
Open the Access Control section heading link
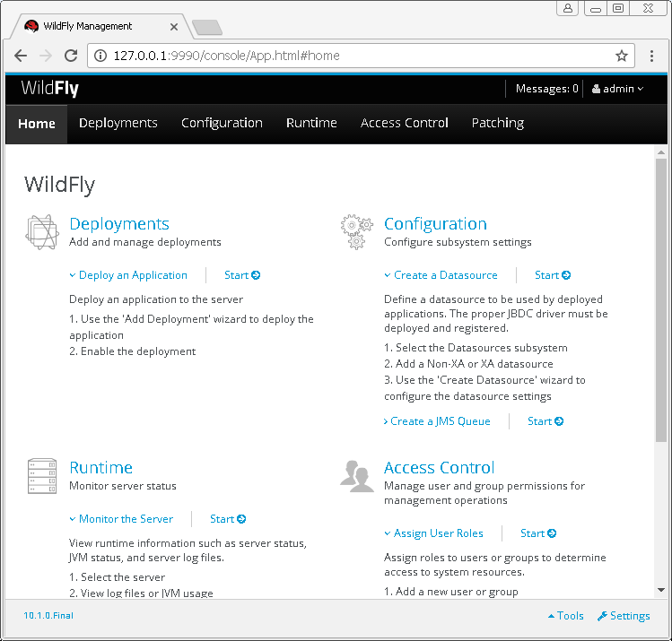439,468
